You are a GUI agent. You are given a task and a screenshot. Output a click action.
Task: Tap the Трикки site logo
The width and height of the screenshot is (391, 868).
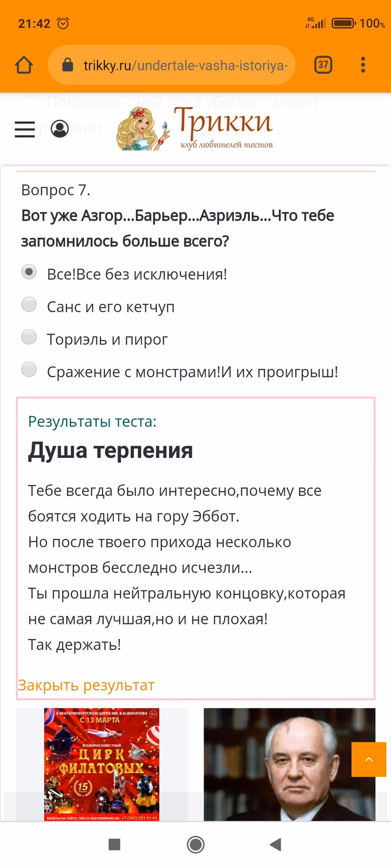click(x=195, y=129)
